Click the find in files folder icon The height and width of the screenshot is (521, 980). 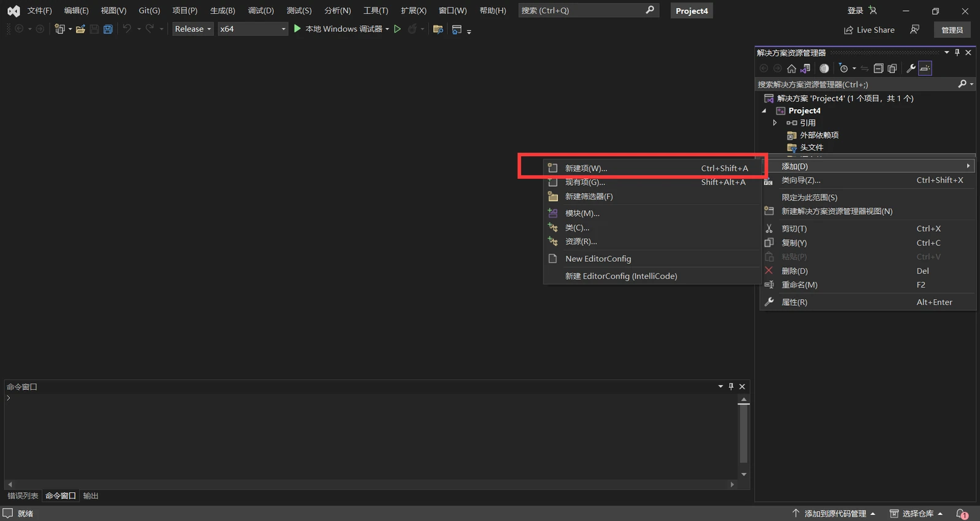[438, 29]
